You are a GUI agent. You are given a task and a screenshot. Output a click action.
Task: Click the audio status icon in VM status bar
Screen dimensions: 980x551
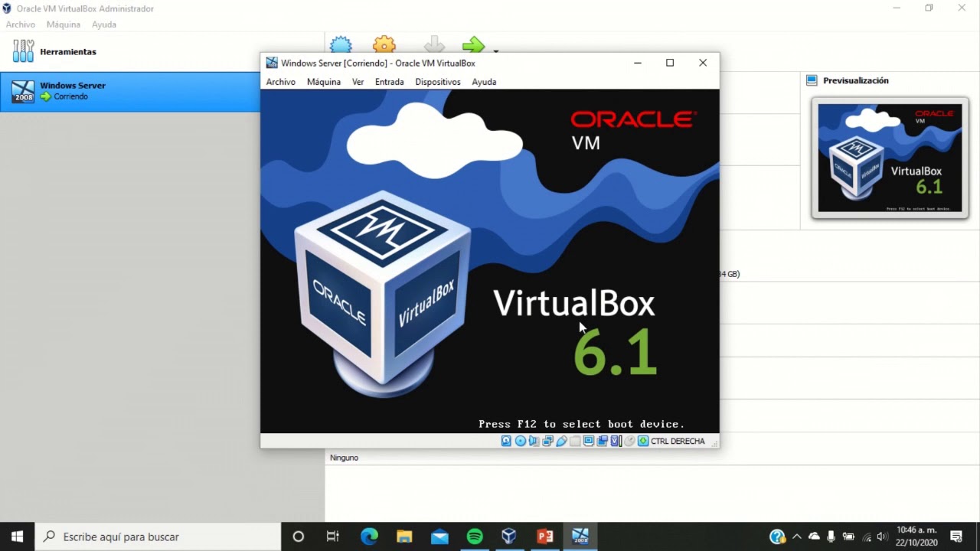(x=534, y=441)
